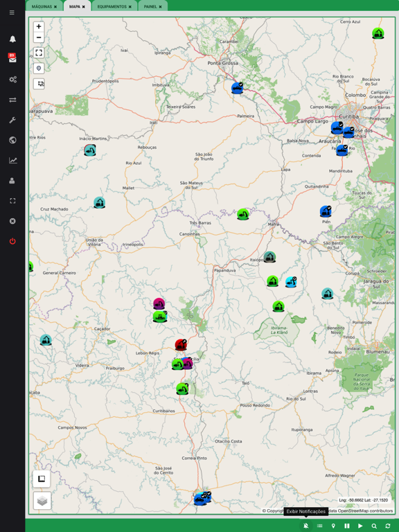Select the green excavator marker near Três Barras
399x532 pixels.
243,214
